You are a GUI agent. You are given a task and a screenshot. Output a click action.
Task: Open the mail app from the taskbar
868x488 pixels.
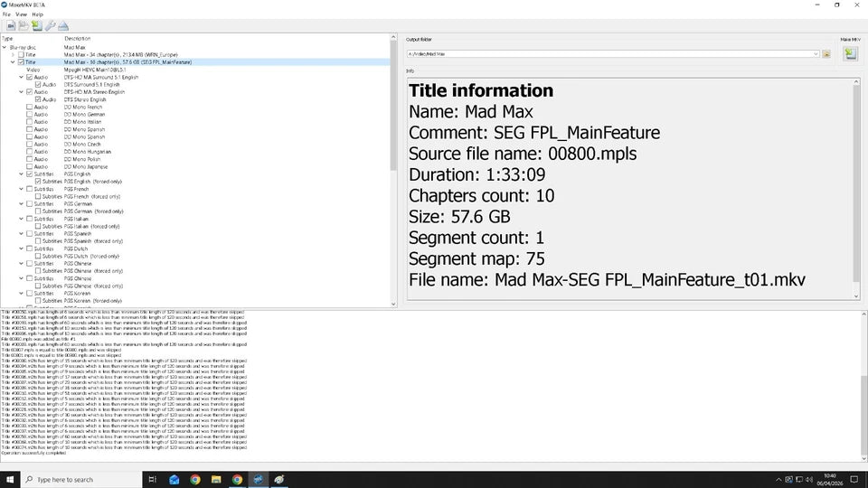click(x=174, y=479)
